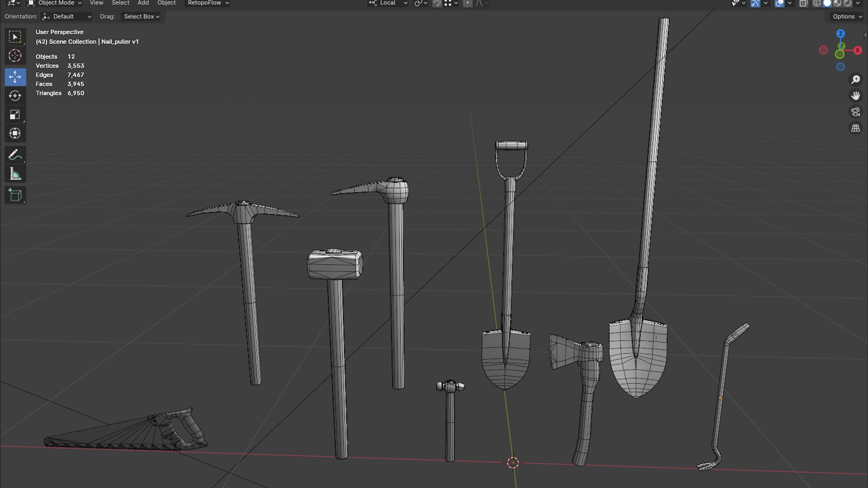The height and width of the screenshot is (488, 868).
Task: Switch to Solid viewport shading
Action: tap(827, 3)
